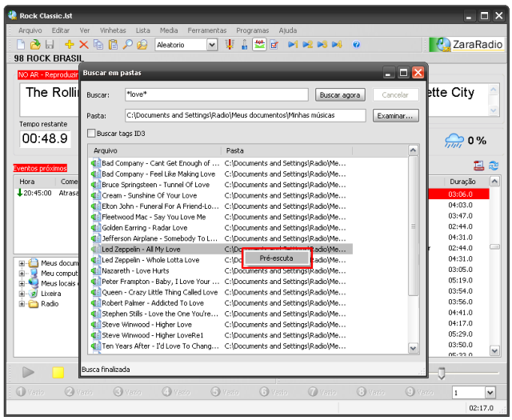Add a track with the yellow plus icon
Screen dimensions: 512x420
(x=70, y=45)
